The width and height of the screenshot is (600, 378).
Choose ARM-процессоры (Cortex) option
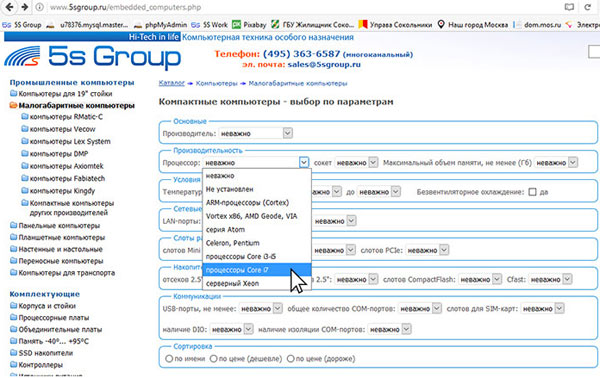257,203
